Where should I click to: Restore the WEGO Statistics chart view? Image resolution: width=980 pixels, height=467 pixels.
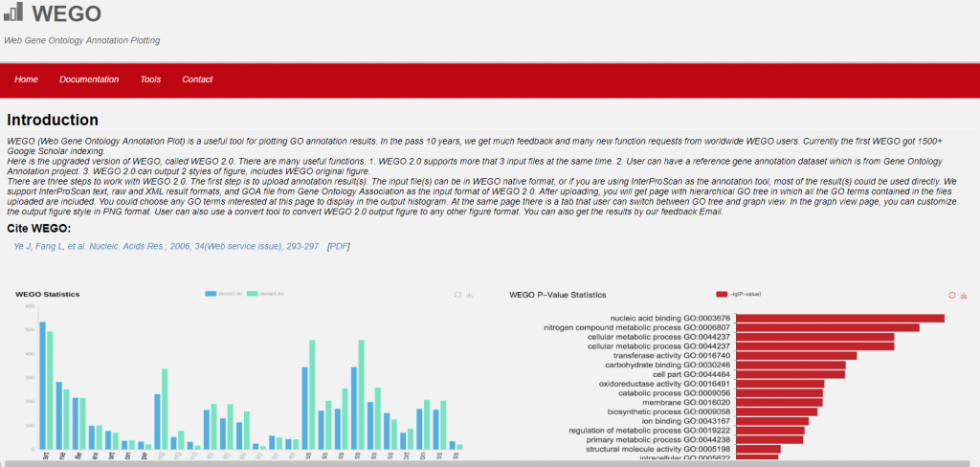click(457, 295)
